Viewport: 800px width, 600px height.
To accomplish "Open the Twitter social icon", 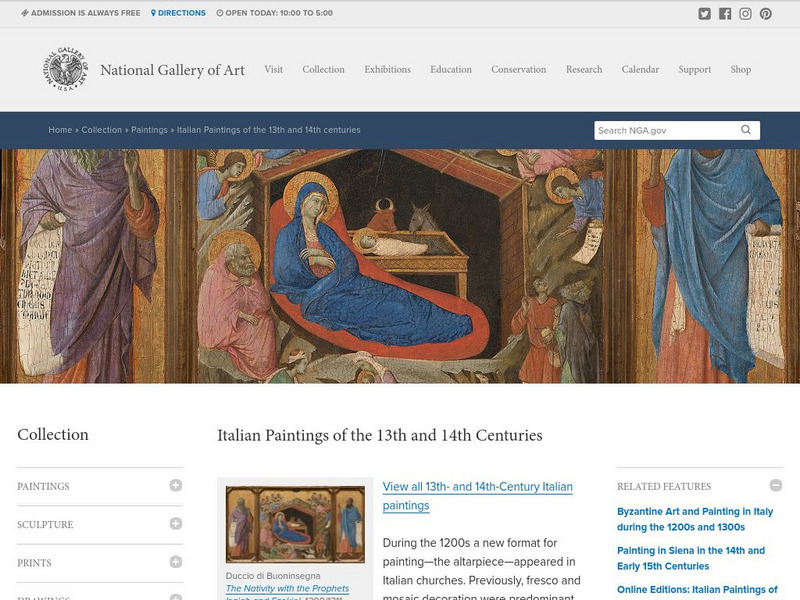I will tap(704, 14).
